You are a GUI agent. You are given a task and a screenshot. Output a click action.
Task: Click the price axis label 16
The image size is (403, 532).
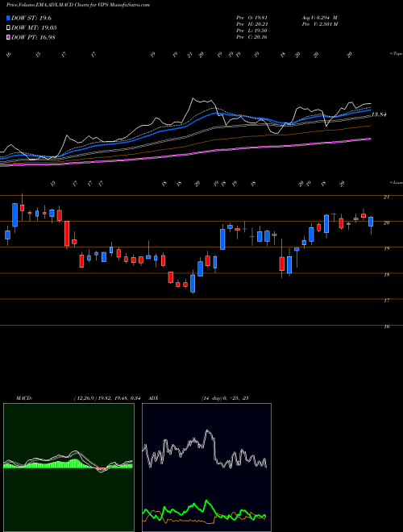click(x=386, y=326)
